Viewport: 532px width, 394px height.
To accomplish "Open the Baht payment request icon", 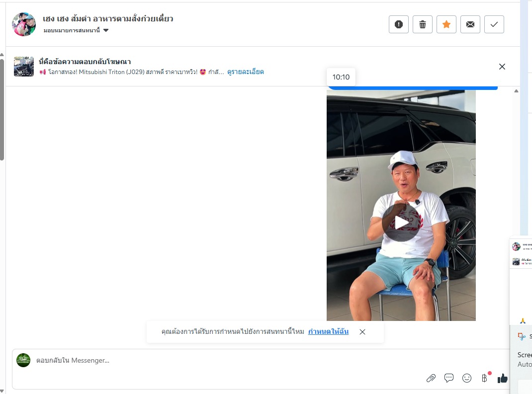I will coord(484,378).
